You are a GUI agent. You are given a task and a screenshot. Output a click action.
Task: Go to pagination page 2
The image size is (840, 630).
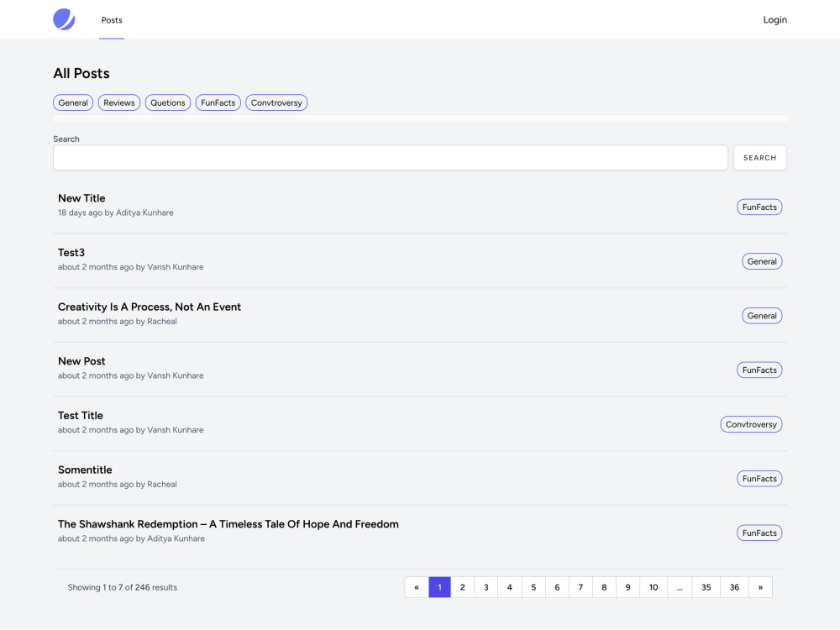point(462,587)
